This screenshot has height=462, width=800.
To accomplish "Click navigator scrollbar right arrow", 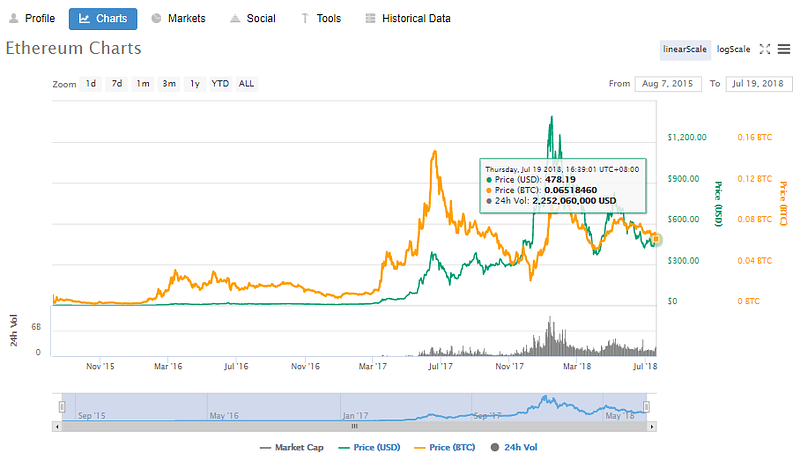I will (x=652, y=427).
